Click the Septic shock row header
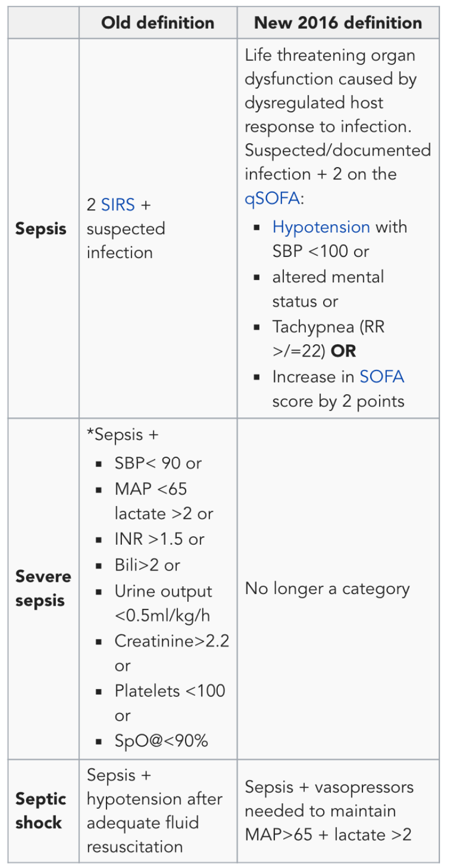 point(41,811)
